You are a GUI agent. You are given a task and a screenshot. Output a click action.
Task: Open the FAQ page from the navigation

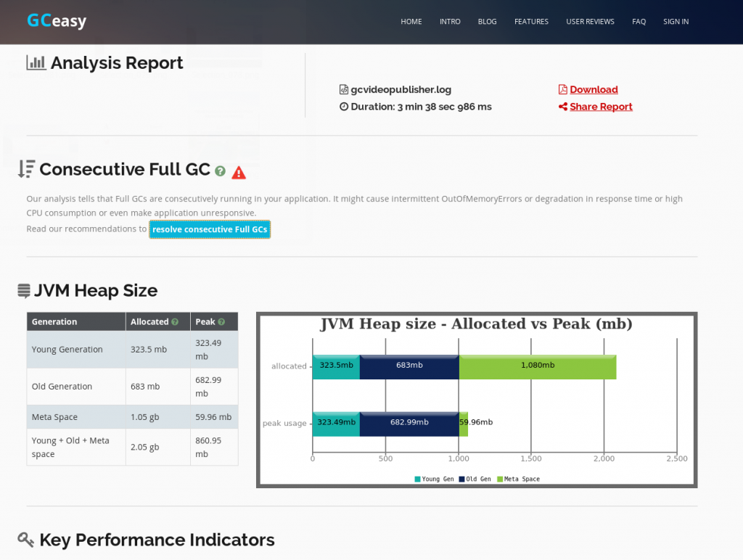[639, 22]
